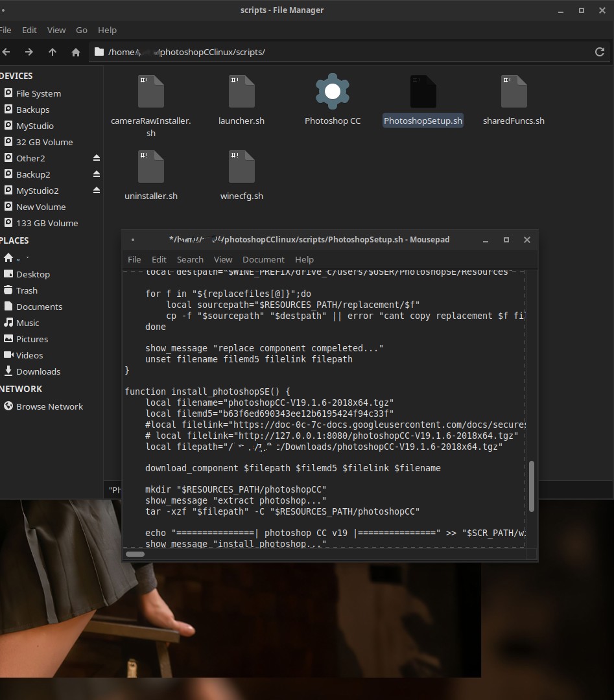Maximize the File Manager window
The image size is (614, 700).
(582, 10)
